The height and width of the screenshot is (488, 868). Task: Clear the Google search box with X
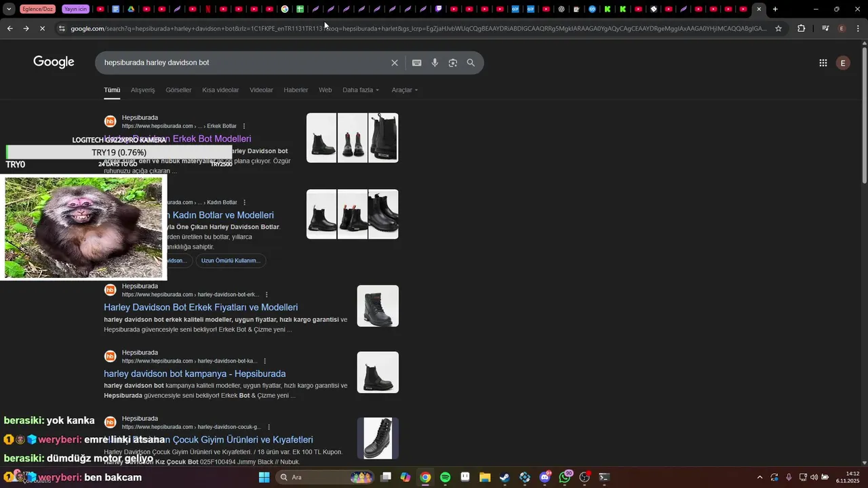tap(395, 62)
